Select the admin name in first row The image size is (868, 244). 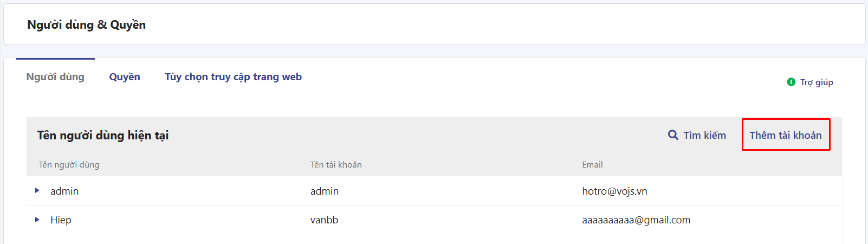(64, 191)
